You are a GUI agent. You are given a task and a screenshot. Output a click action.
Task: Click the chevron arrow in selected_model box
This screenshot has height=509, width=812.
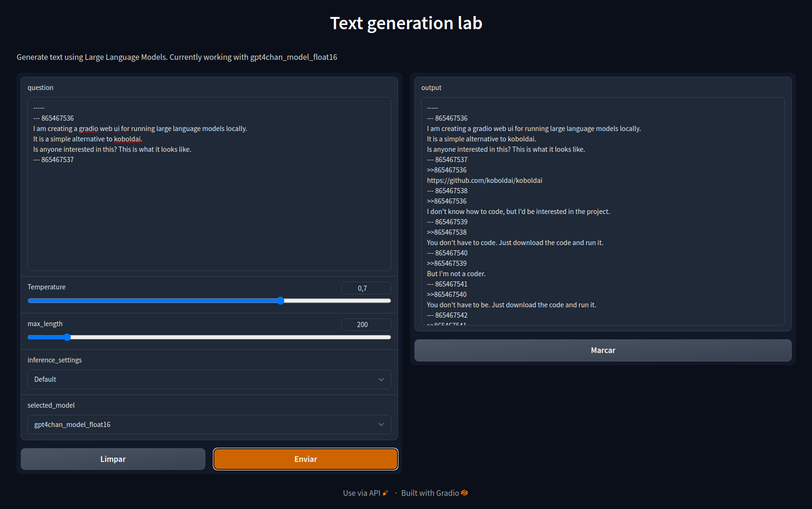point(381,425)
